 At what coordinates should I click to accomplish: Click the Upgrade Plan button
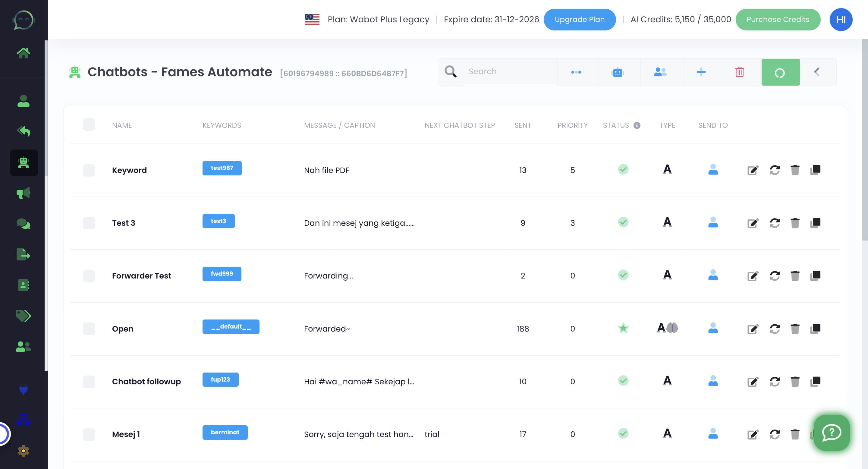pos(579,20)
